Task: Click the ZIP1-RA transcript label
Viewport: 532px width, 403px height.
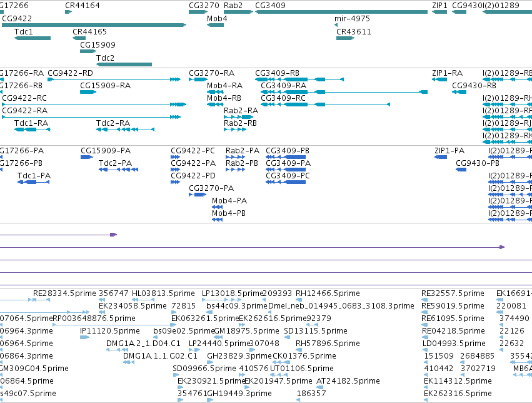Action: [447, 73]
